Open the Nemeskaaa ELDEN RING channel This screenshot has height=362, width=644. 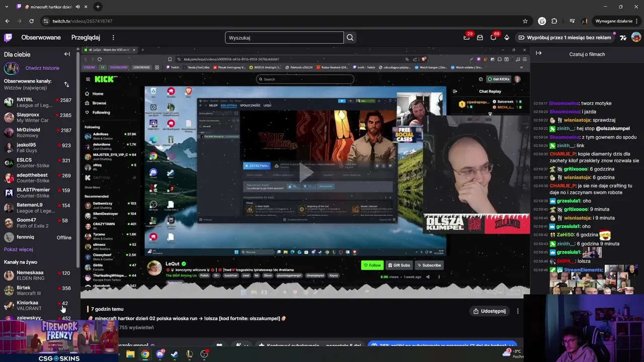click(38, 276)
